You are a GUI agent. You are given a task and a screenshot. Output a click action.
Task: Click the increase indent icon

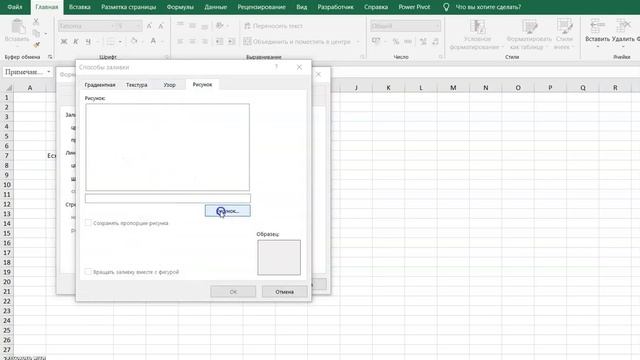pyautogui.click(x=232, y=41)
